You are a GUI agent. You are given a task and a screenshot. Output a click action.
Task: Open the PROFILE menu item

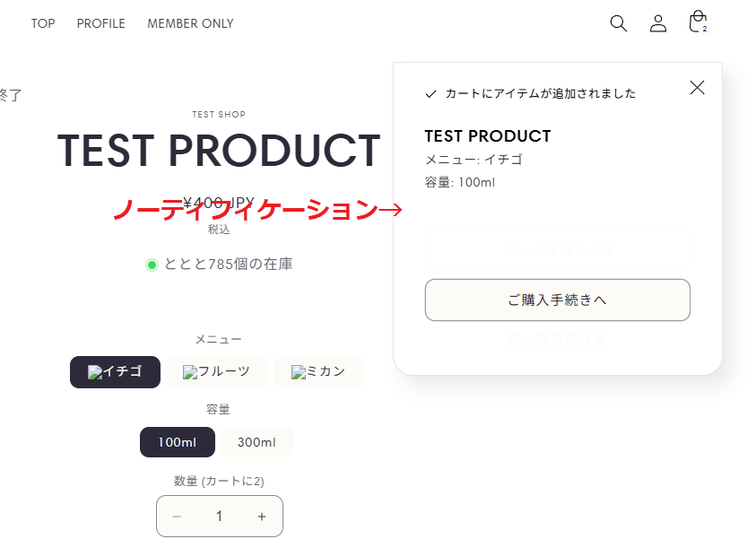point(100,23)
